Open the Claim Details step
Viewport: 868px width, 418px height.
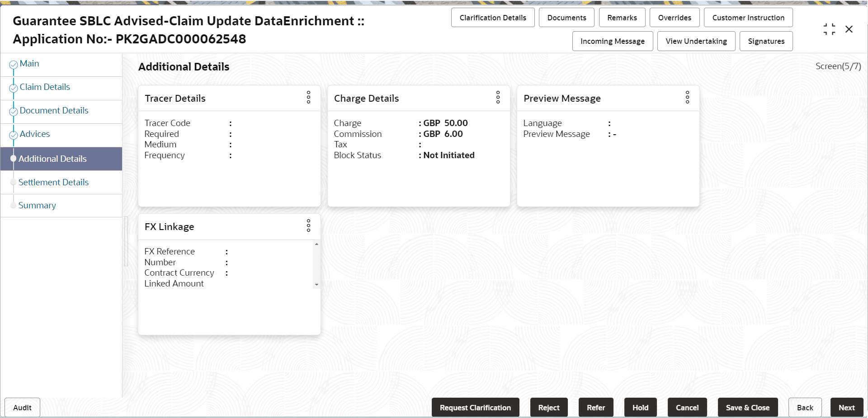tap(45, 87)
